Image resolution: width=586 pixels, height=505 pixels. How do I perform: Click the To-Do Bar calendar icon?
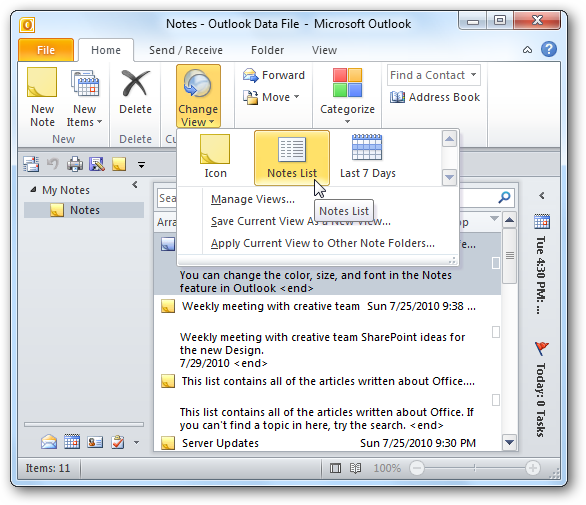[x=542, y=221]
